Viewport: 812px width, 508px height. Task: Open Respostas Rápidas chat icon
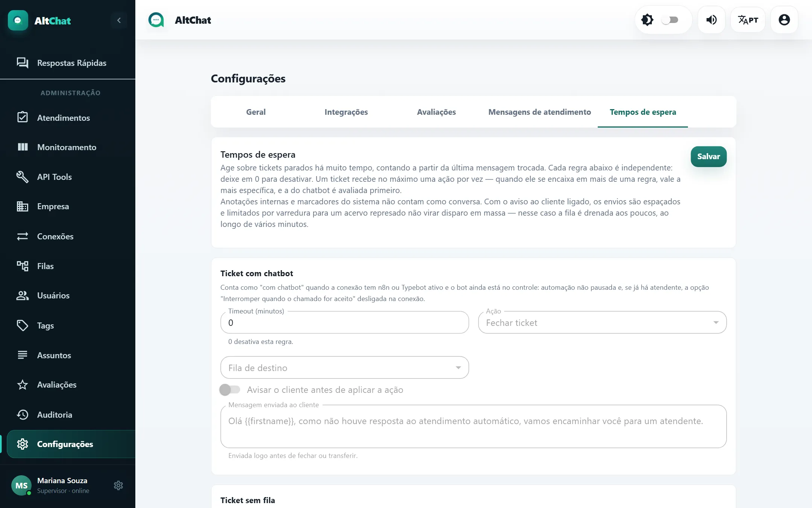(23, 63)
